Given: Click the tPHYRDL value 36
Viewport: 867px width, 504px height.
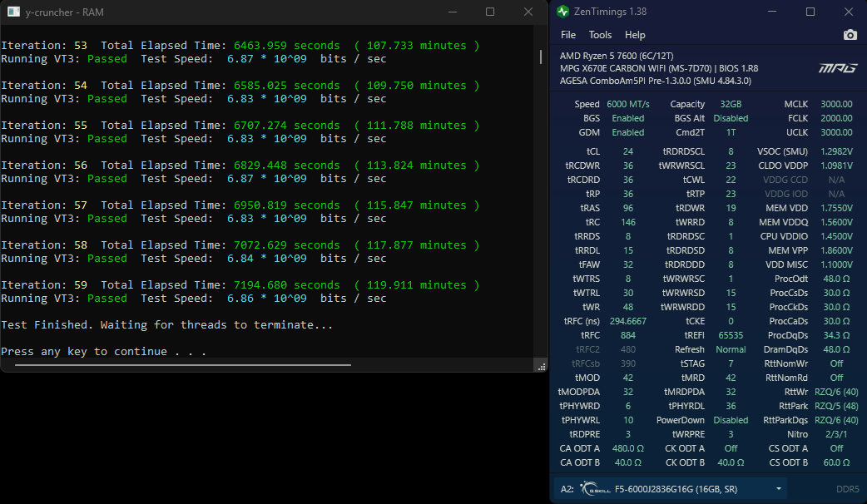Looking at the screenshot, I should click(731, 406).
